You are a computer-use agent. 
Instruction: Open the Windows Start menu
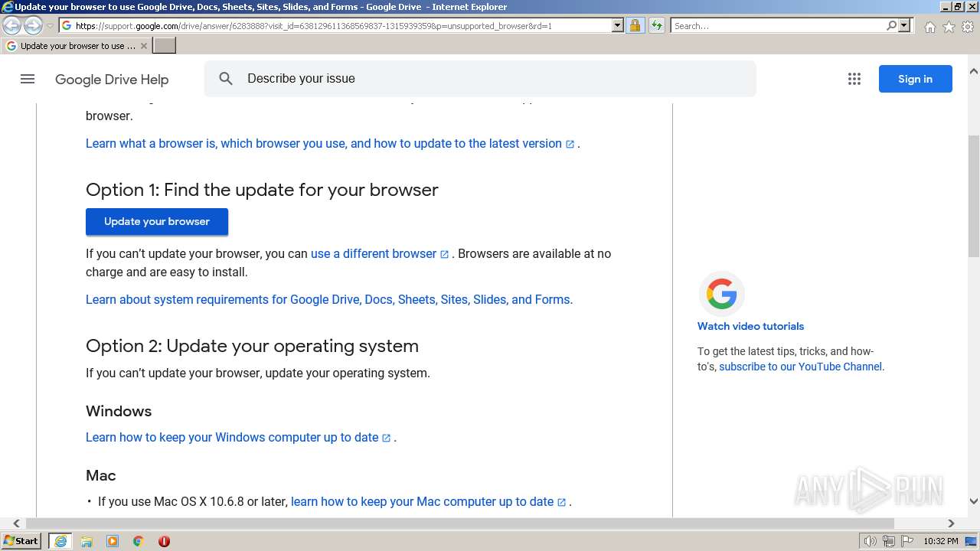click(21, 541)
